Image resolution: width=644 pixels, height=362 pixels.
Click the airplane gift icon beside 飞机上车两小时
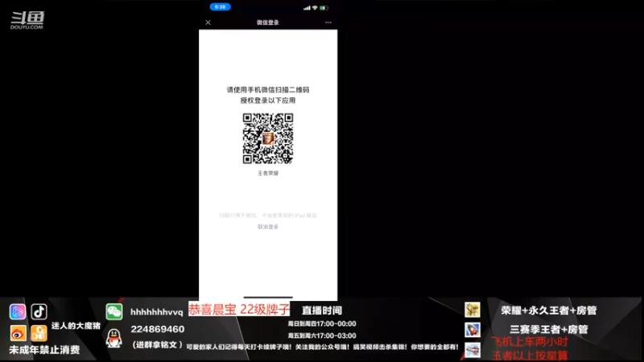pos(473,350)
